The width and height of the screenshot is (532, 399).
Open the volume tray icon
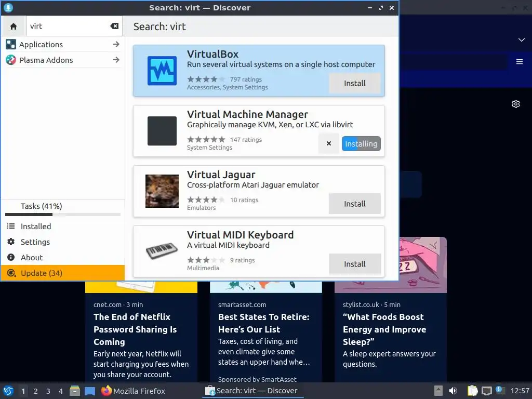453,391
